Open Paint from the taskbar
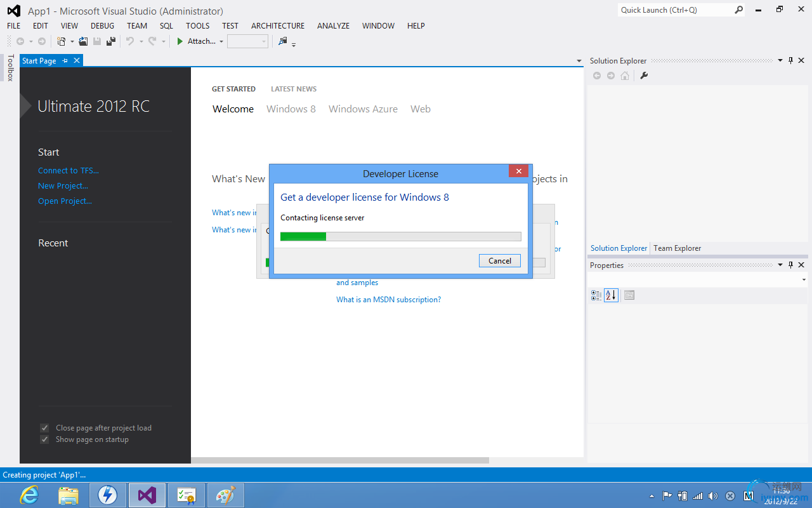 click(x=225, y=495)
